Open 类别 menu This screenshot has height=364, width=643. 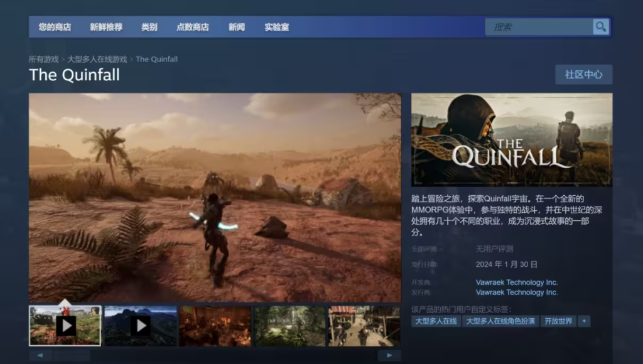pyautogui.click(x=149, y=27)
